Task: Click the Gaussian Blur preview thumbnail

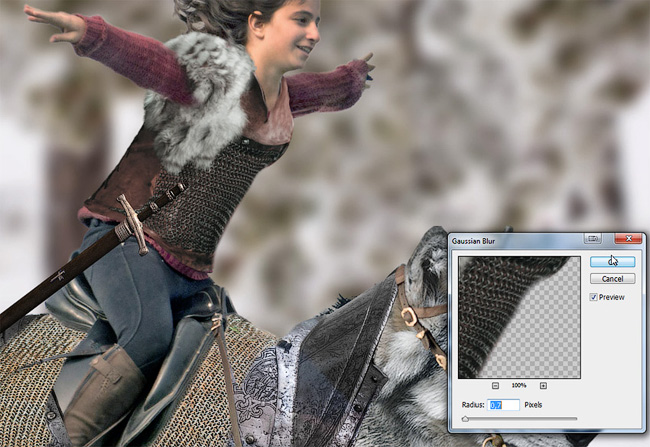Action: 519,317
